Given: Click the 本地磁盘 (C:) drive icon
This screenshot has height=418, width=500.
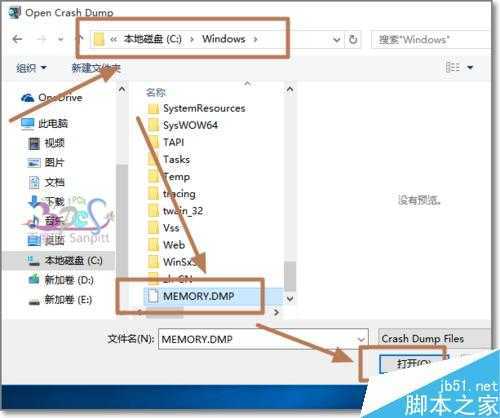Looking at the screenshot, I should (34, 261).
